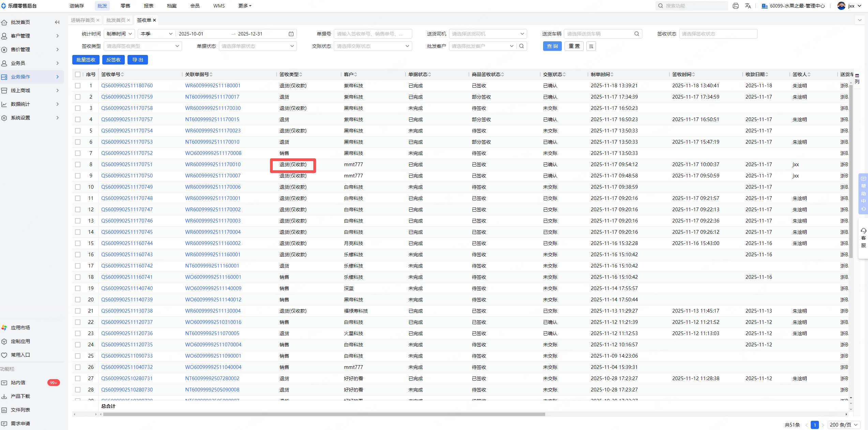The height and width of the screenshot is (430, 868).
Task: Tick checkbox for row 1 receipt
Action: (78, 86)
